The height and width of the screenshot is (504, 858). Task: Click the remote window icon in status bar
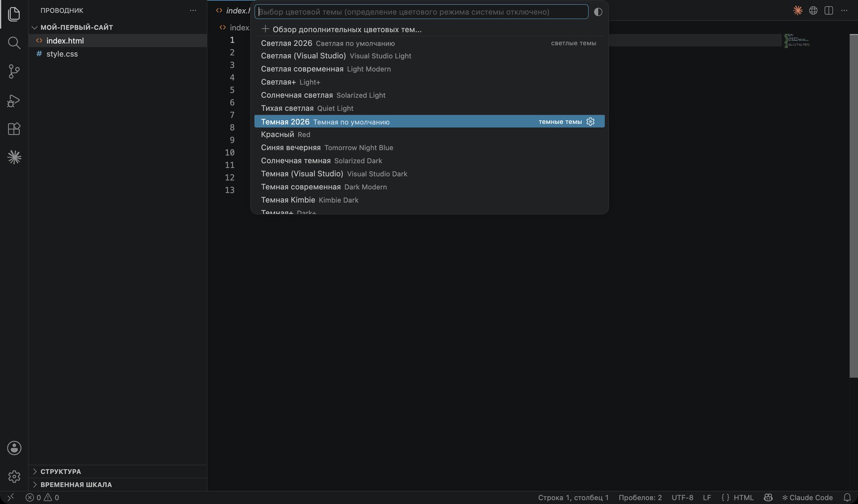(x=10, y=498)
